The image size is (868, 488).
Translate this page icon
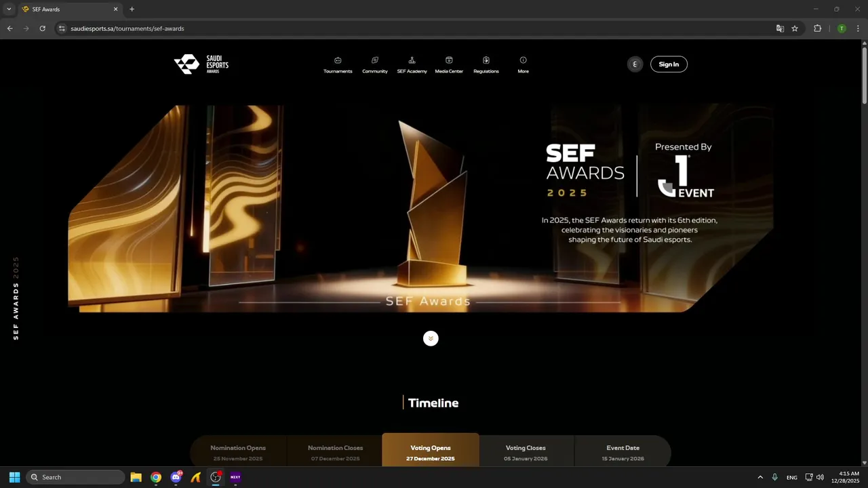780,28
